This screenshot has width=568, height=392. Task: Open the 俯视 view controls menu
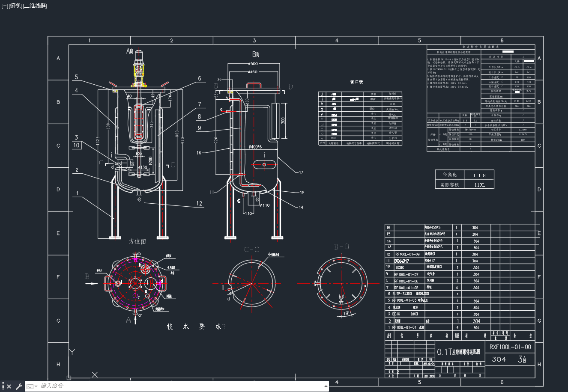tap(15, 6)
